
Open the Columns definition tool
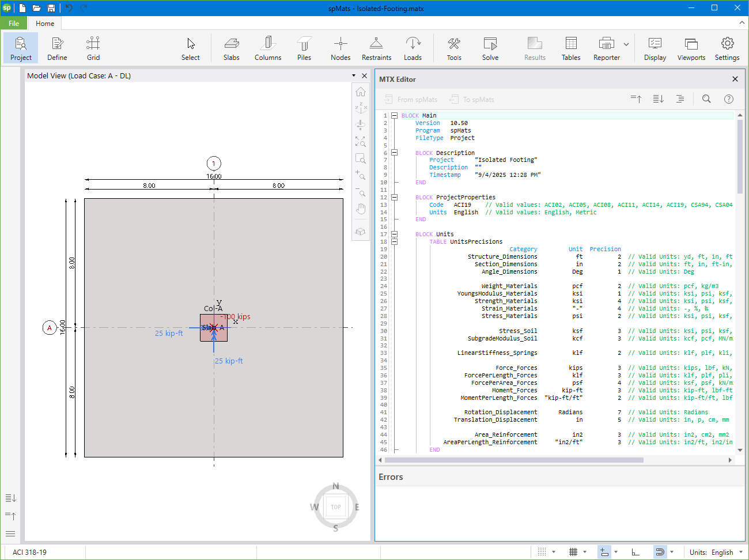click(267, 48)
